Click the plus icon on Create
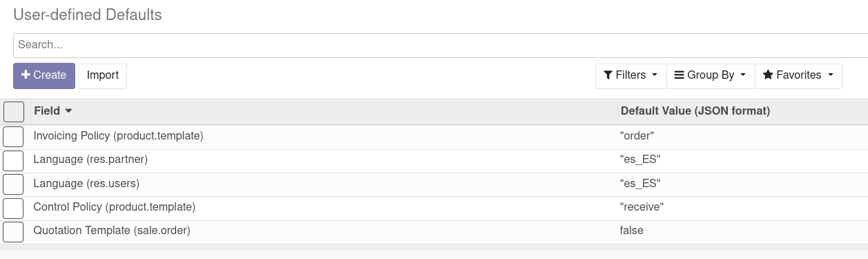The height and width of the screenshot is (259, 868). pos(26,75)
